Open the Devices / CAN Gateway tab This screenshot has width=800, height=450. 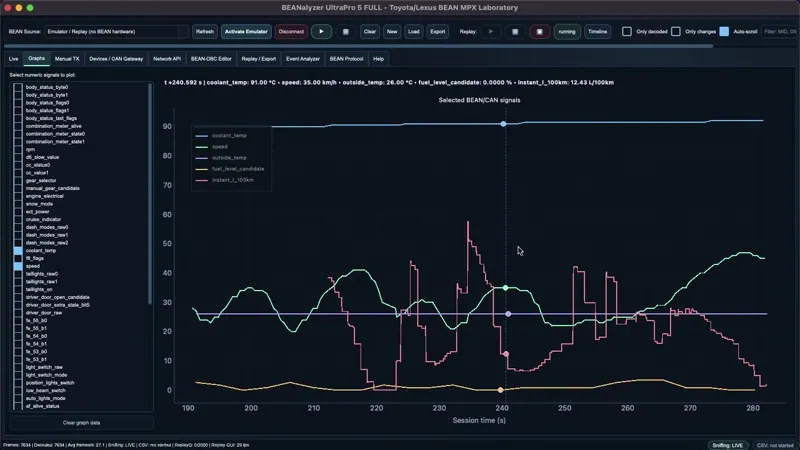(x=116, y=59)
